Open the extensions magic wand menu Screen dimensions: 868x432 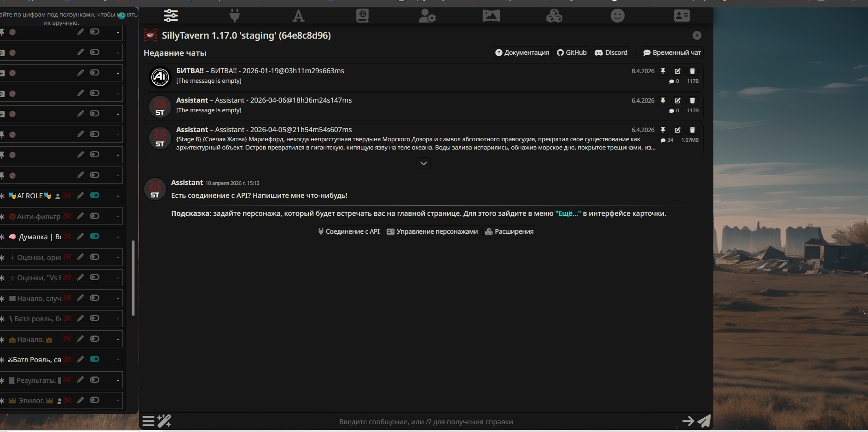pyautogui.click(x=164, y=421)
